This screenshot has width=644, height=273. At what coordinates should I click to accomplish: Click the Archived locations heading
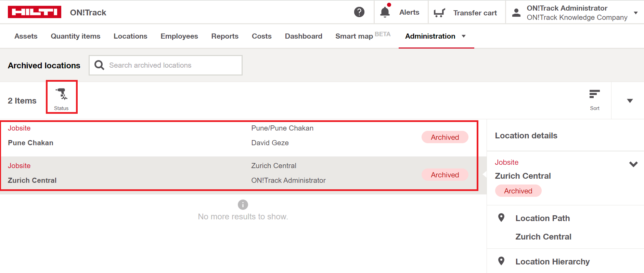click(44, 66)
